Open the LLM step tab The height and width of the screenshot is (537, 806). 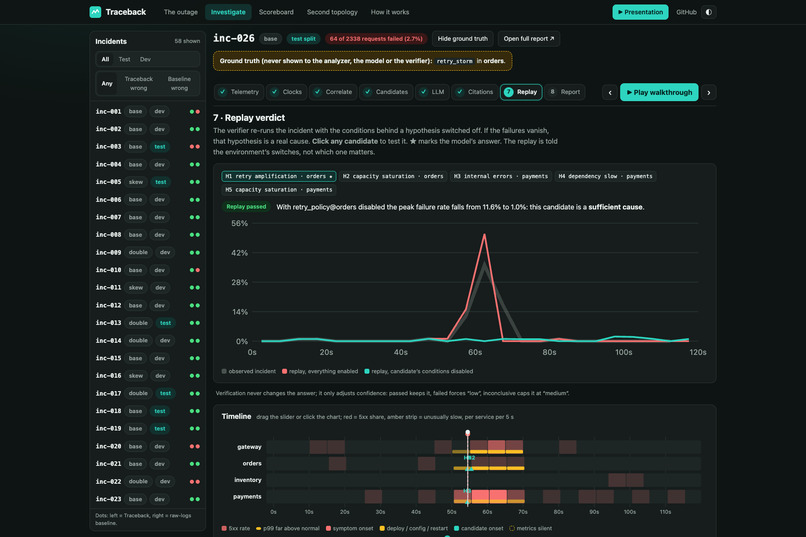point(432,92)
